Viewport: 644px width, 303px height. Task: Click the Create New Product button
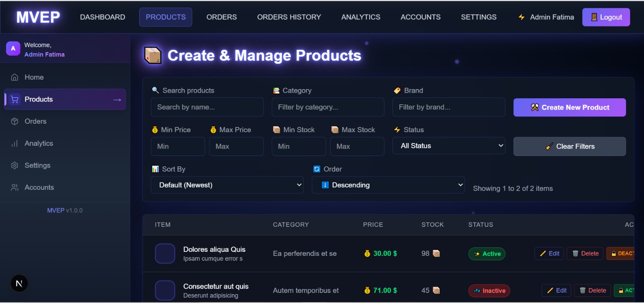coord(570,108)
